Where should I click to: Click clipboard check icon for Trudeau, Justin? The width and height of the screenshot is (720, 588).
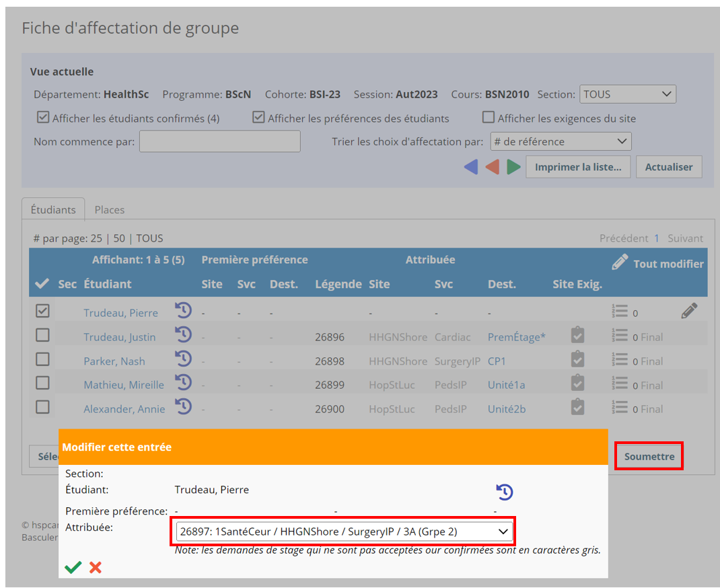pyautogui.click(x=577, y=335)
